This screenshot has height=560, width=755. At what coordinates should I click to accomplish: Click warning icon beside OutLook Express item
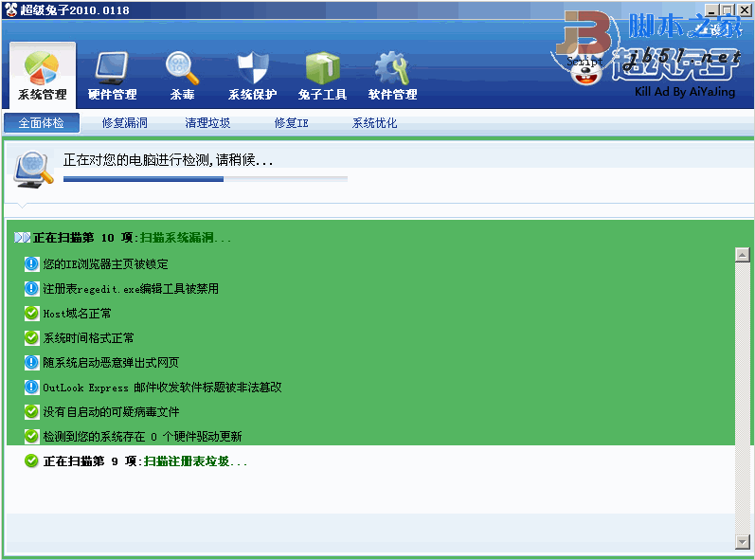pyautogui.click(x=31, y=388)
